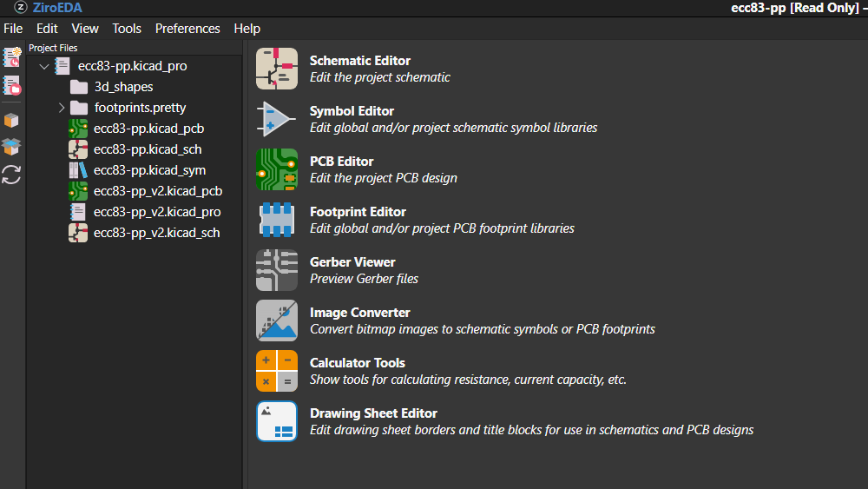Select ecc83-pp_v2.kicad_pro file name

click(x=156, y=212)
